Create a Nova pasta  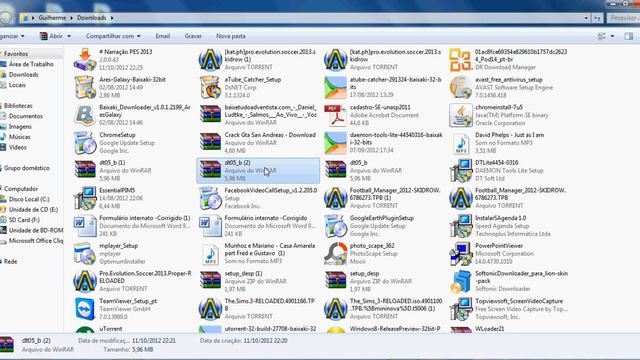(x=231, y=36)
